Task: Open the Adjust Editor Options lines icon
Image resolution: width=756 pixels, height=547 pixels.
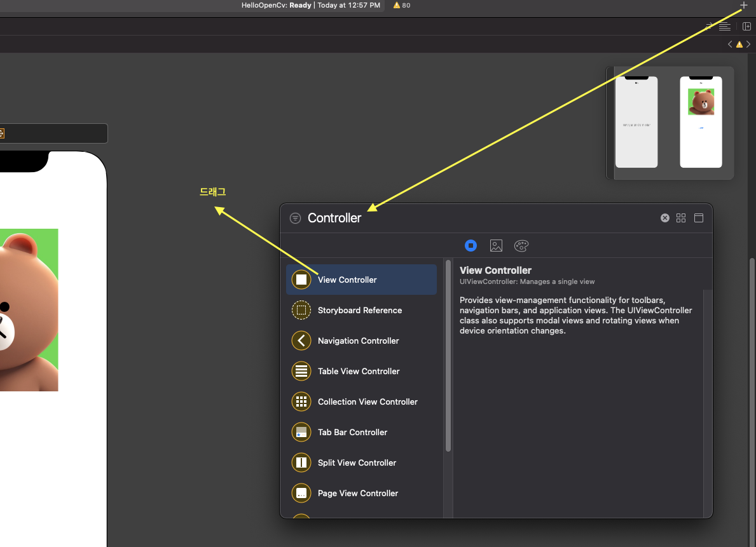Action: pyautogui.click(x=724, y=27)
